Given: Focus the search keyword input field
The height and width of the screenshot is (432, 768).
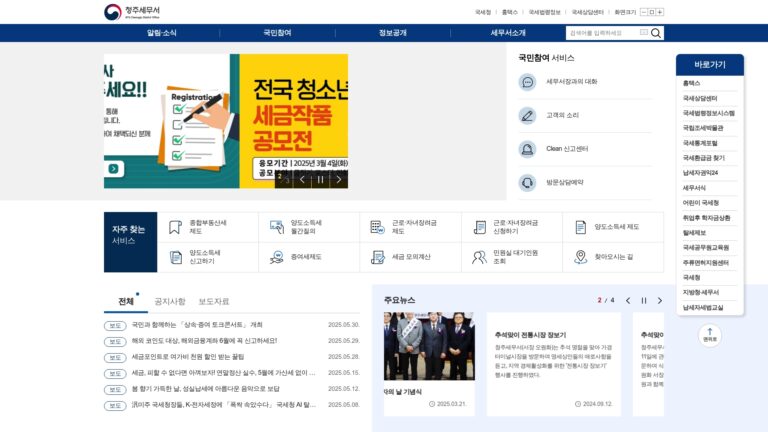Looking at the screenshot, I should click(603, 33).
